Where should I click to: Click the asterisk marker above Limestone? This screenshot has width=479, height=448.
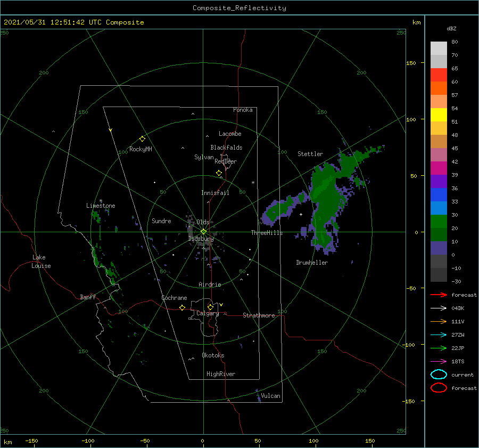(101, 201)
